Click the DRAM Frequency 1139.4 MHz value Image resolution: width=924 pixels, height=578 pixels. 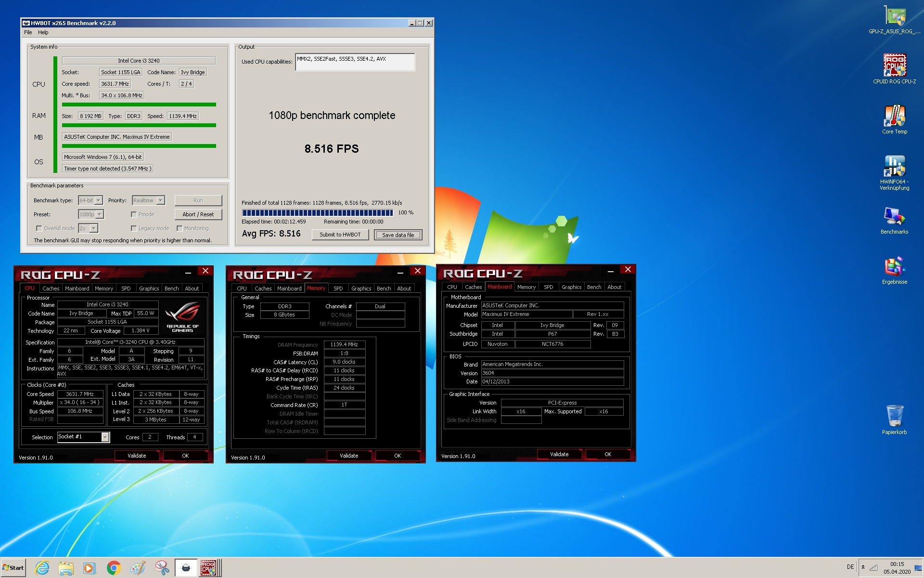pyautogui.click(x=345, y=344)
